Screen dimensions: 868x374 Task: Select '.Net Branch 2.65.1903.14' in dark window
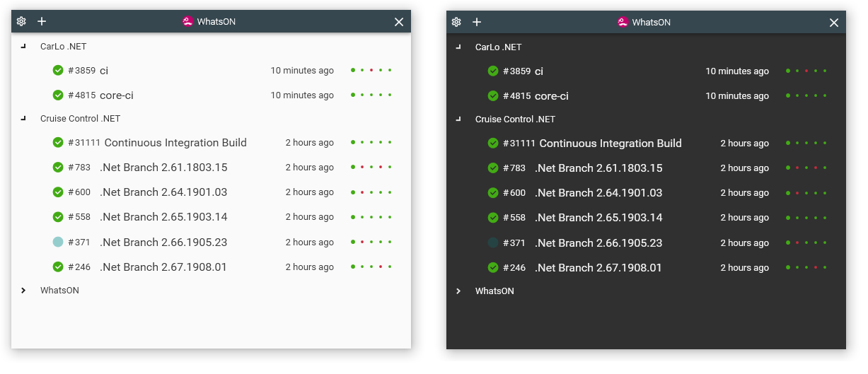click(598, 217)
